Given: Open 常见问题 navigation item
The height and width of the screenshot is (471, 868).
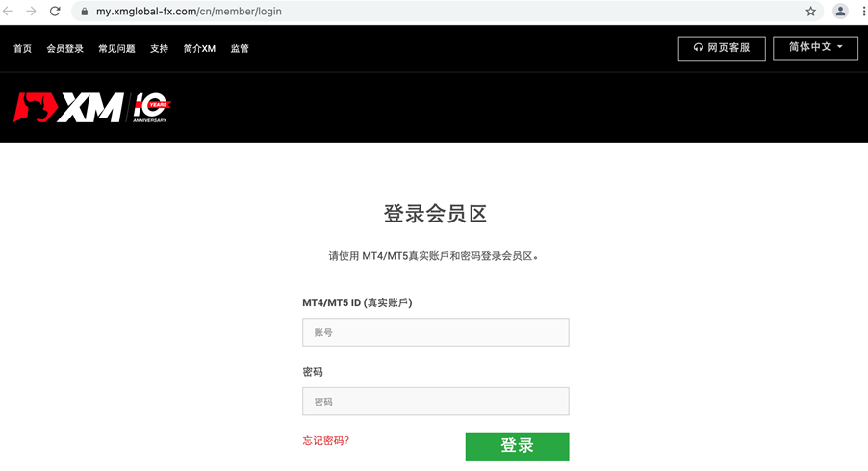Looking at the screenshot, I should (116, 49).
